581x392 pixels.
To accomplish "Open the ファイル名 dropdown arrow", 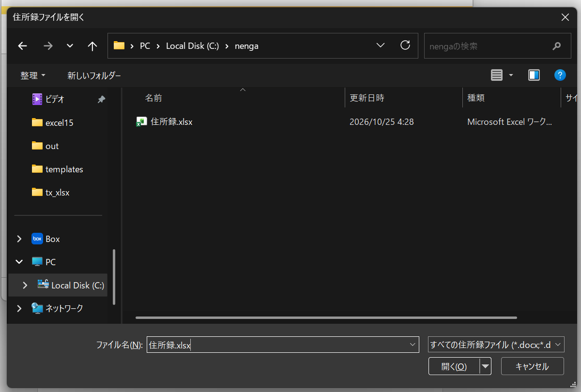I will (x=413, y=345).
